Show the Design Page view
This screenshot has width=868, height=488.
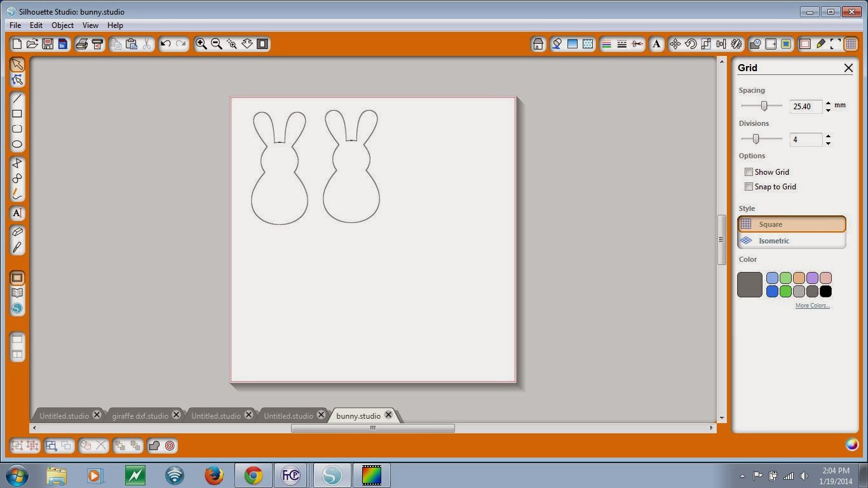click(x=17, y=278)
